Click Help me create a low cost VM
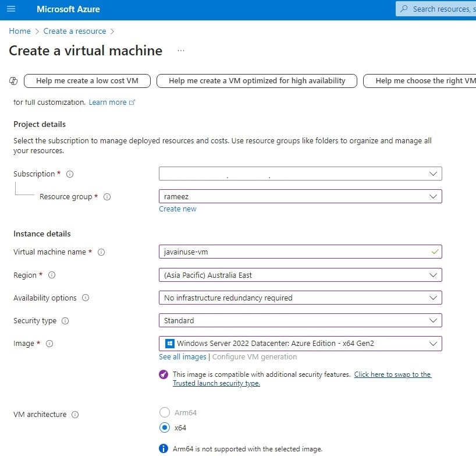Image resolution: width=476 pixels, height=456 pixels. (x=87, y=81)
